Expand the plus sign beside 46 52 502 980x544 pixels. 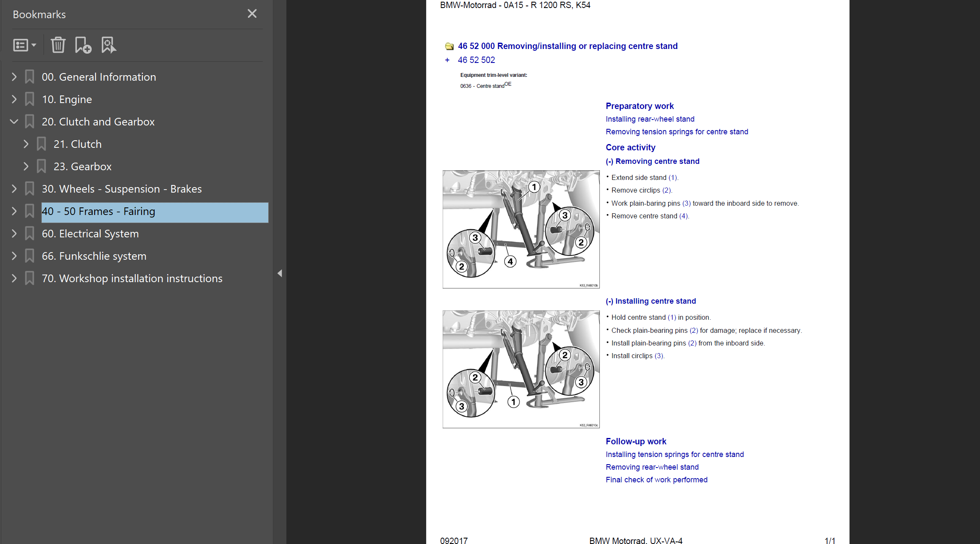[447, 60]
